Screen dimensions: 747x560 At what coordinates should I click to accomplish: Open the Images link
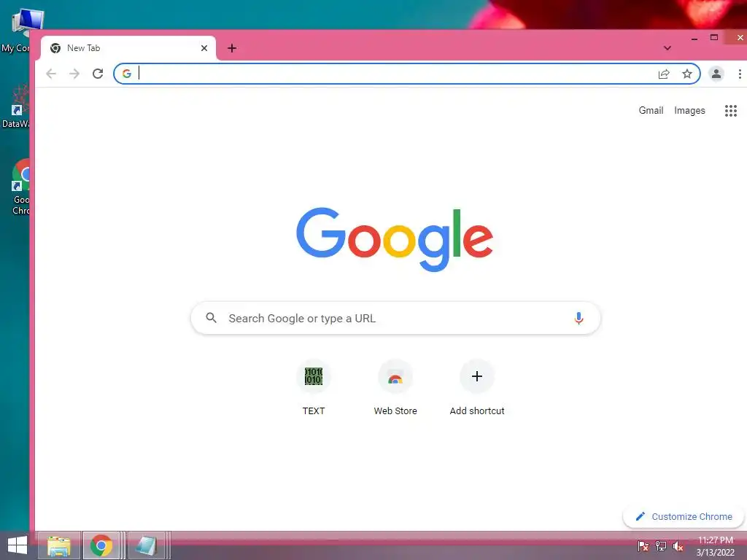pyautogui.click(x=689, y=111)
